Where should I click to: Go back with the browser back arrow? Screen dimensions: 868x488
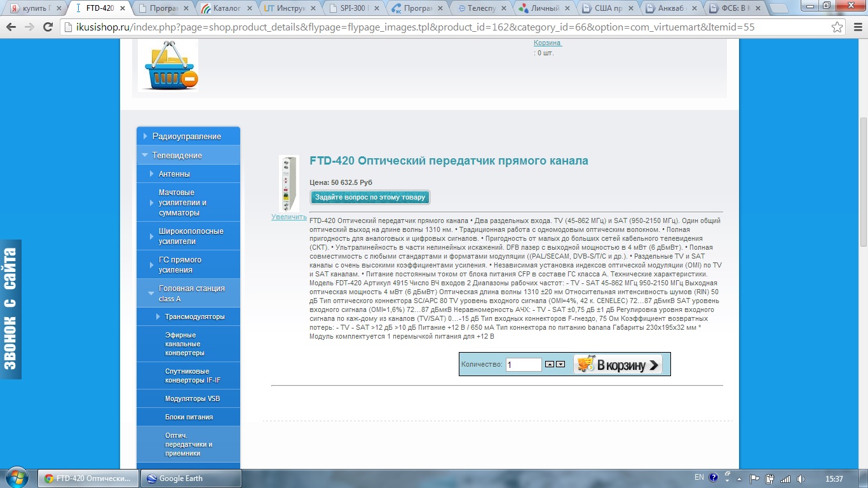coord(11,28)
